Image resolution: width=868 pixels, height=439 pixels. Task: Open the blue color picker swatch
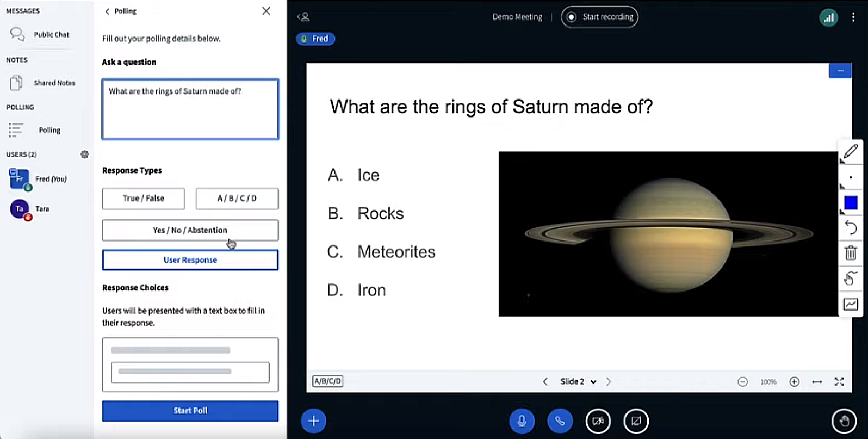point(851,203)
